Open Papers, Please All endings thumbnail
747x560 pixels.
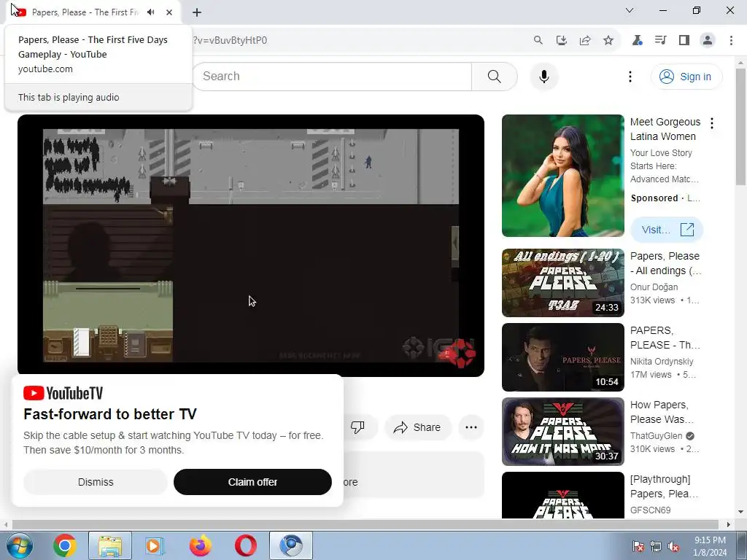[562, 283]
